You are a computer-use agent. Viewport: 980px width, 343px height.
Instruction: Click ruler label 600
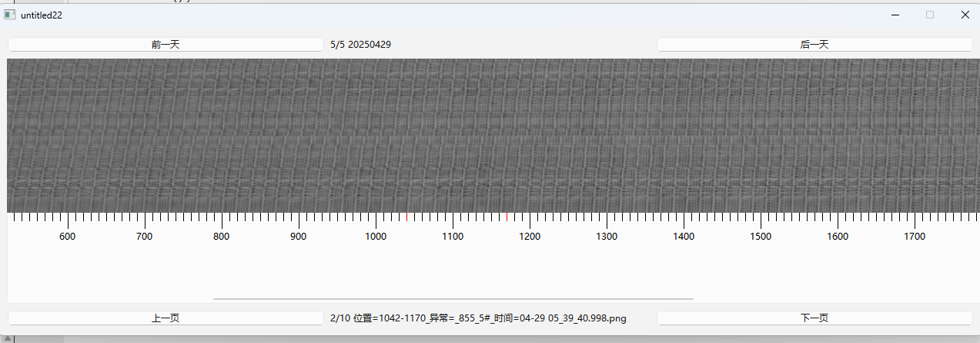point(68,237)
